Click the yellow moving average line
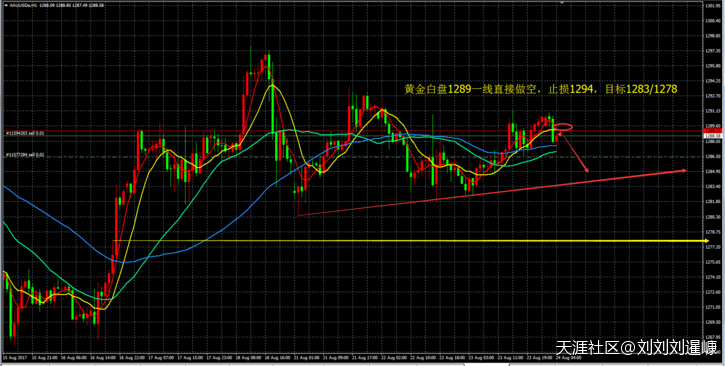725x366 pixels. click(274, 86)
